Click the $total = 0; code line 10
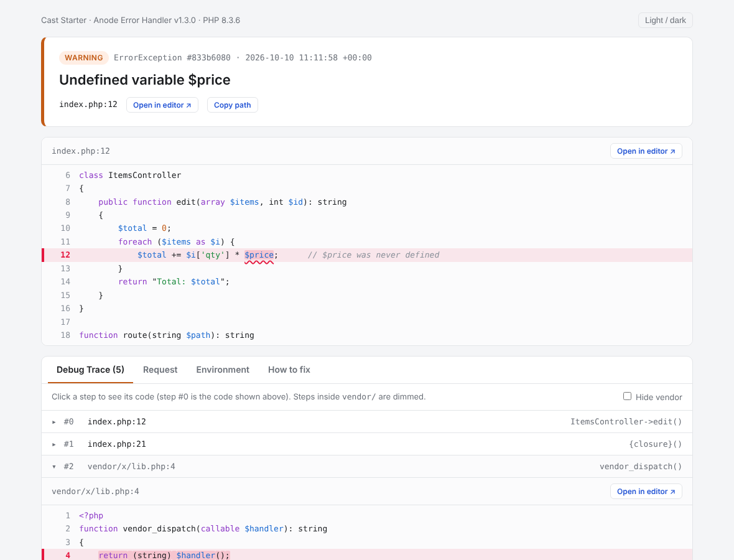734x560 pixels. [x=144, y=228]
